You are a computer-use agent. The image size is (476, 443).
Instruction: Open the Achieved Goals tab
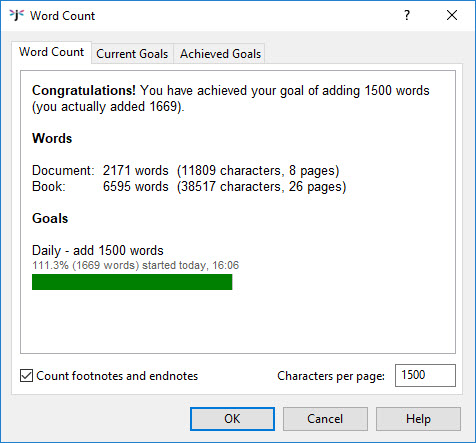(220, 53)
